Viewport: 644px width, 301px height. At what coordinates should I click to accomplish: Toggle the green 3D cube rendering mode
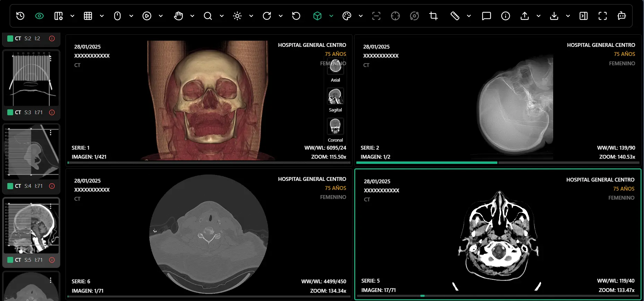(317, 16)
